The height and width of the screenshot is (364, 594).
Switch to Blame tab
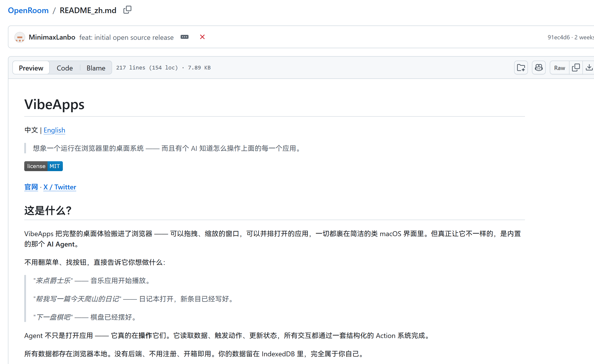tap(96, 68)
